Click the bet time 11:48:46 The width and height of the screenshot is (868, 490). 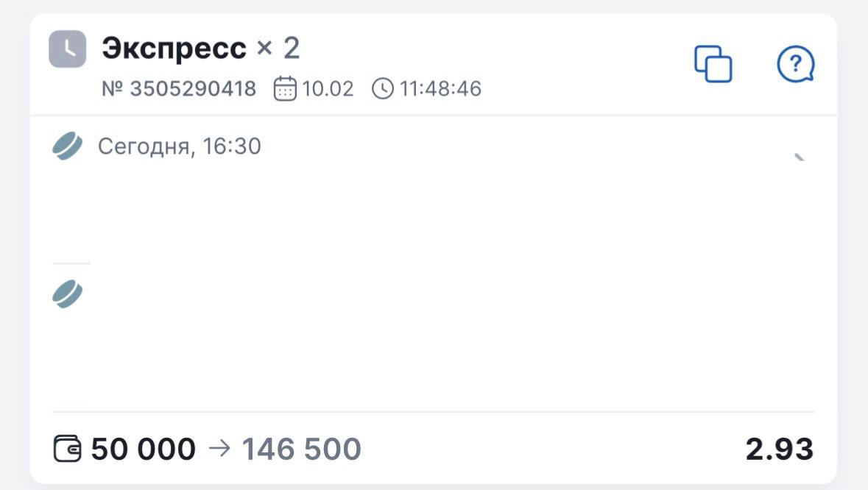[440, 89]
